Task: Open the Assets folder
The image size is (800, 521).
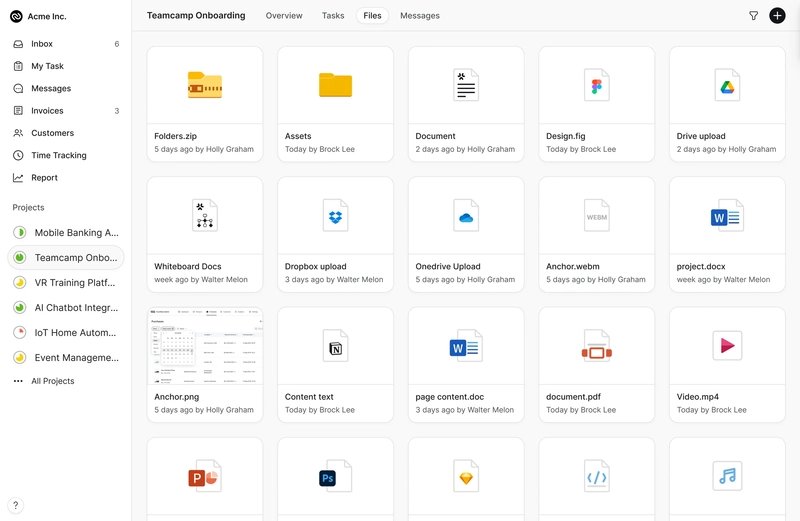Action: [x=335, y=103]
